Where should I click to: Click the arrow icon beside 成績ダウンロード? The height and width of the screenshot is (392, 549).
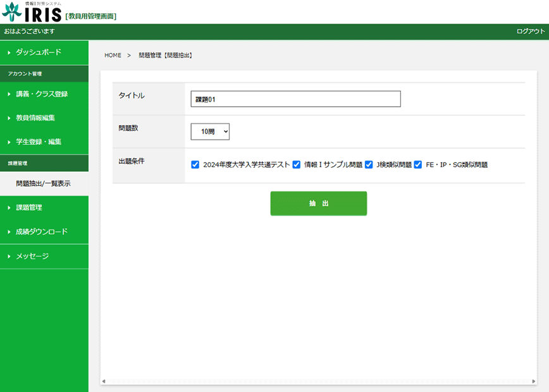coord(9,232)
